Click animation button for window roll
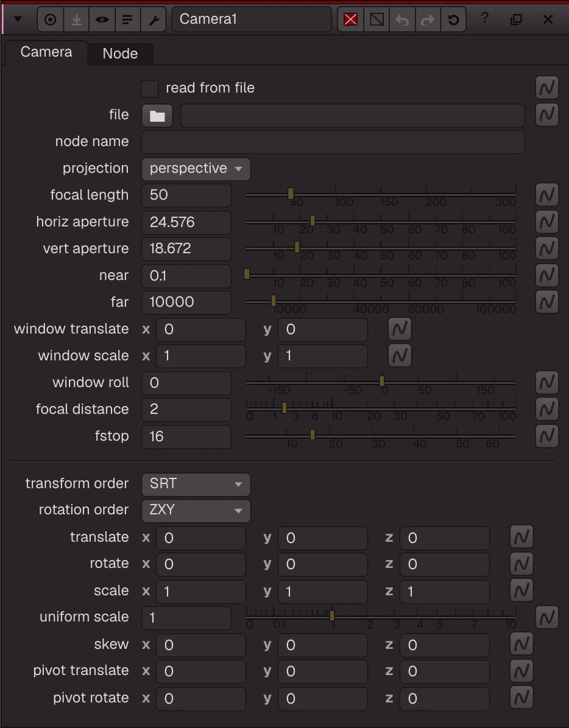The width and height of the screenshot is (569, 728). [546, 383]
